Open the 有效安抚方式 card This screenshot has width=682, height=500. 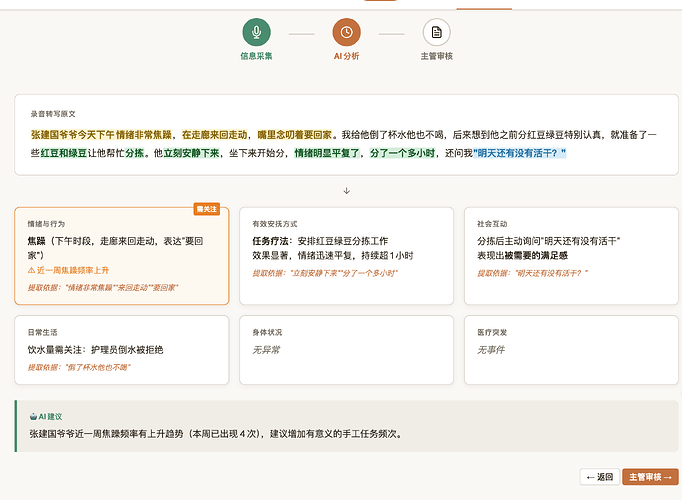(x=347, y=256)
